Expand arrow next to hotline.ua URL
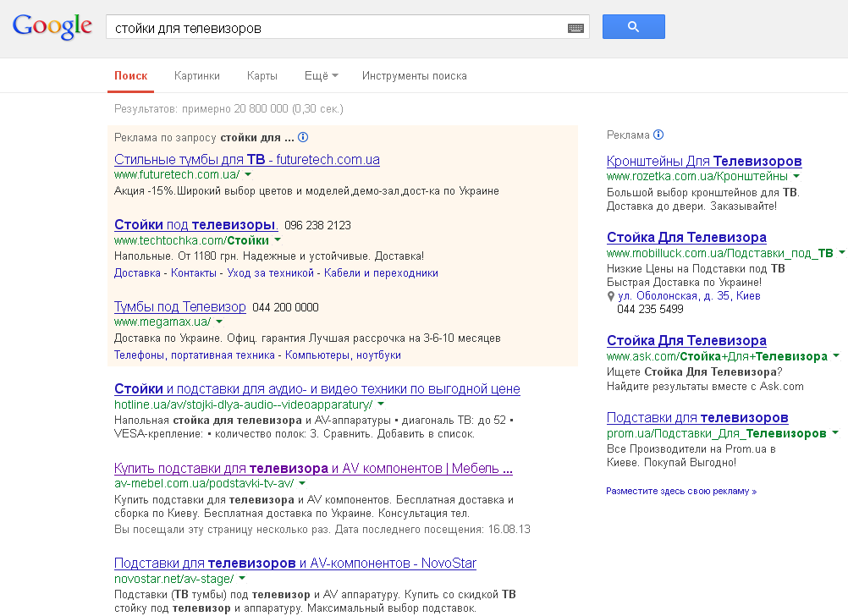The width and height of the screenshot is (848, 616). [x=381, y=404]
